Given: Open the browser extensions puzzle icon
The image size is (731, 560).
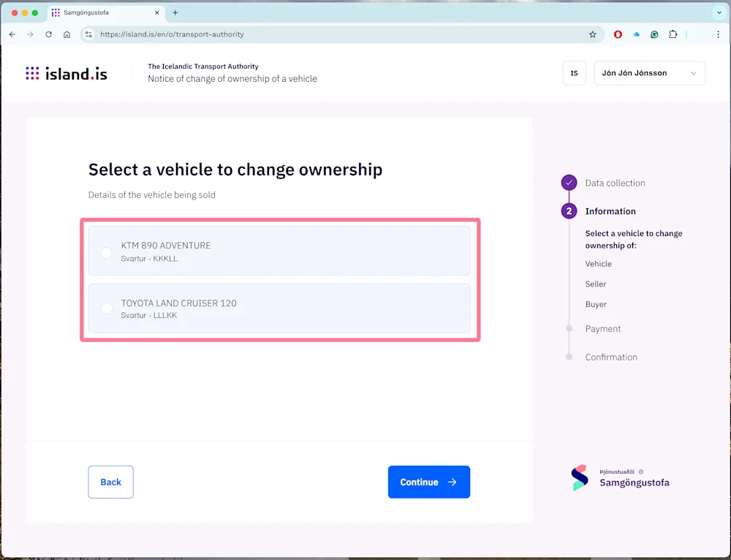Looking at the screenshot, I should [673, 34].
